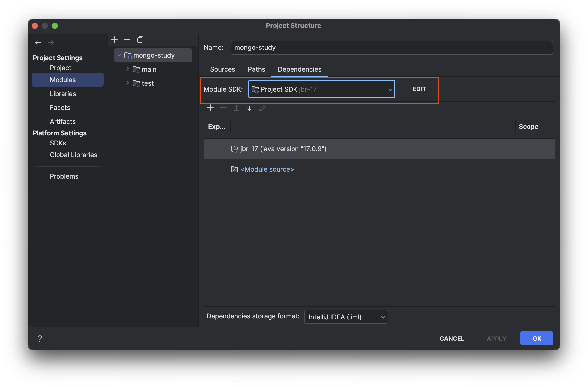The height and width of the screenshot is (387, 588).
Task: Click the move dependency down arrow
Action: (249, 108)
